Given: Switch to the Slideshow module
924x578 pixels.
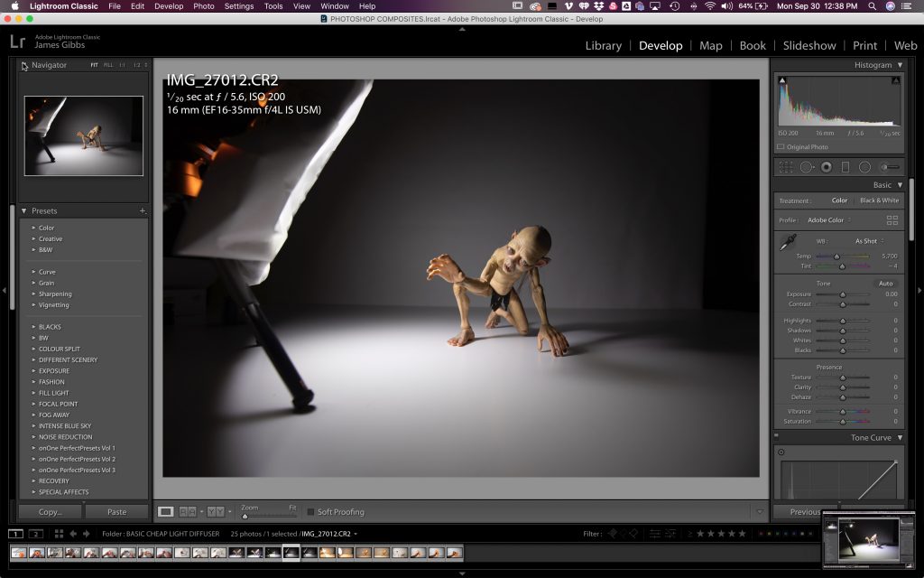Looking at the screenshot, I should tap(809, 45).
